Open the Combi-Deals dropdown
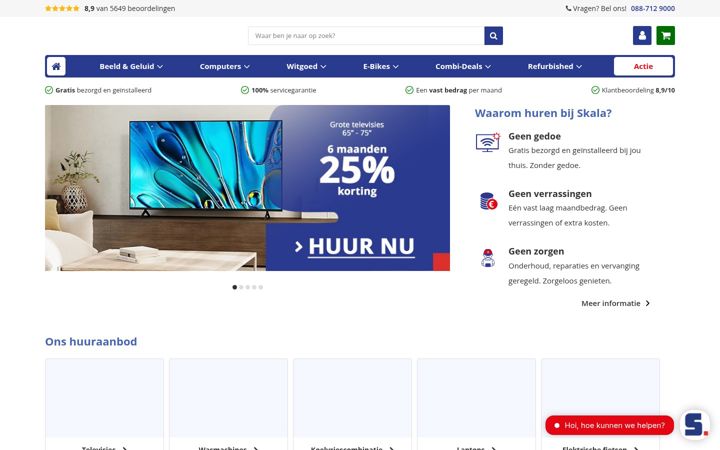The height and width of the screenshot is (450, 720). (x=463, y=67)
